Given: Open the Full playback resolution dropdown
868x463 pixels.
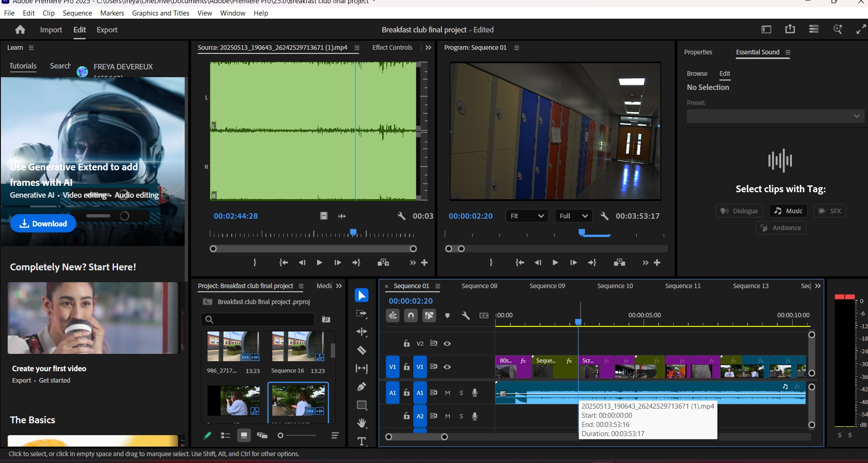Looking at the screenshot, I should (x=573, y=216).
